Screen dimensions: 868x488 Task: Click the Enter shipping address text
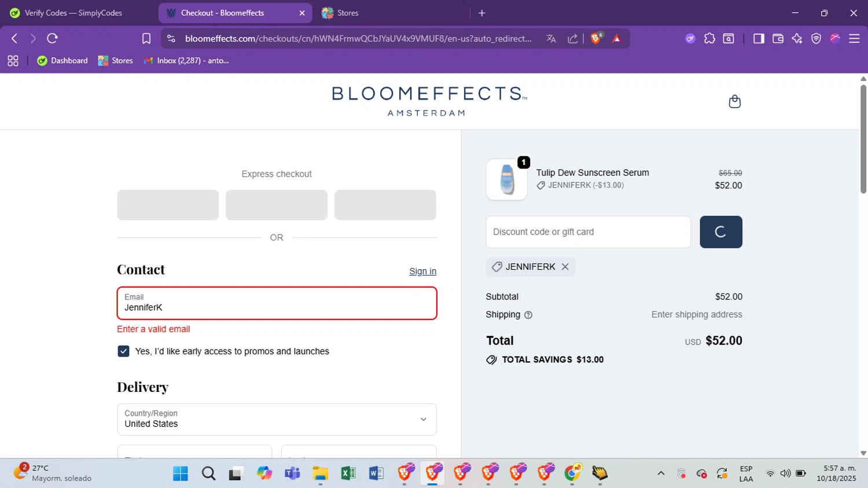coord(697,315)
